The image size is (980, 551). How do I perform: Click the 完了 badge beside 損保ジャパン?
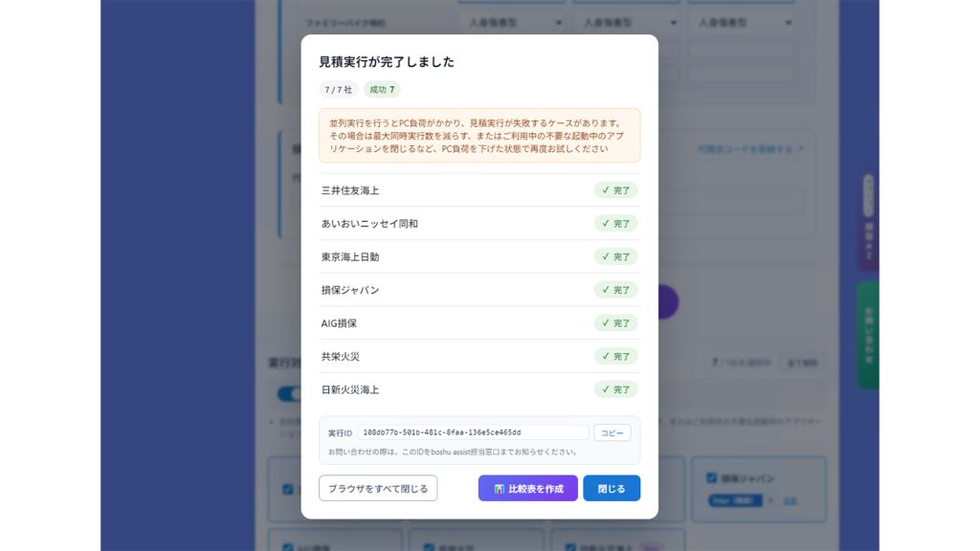(615, 290)
